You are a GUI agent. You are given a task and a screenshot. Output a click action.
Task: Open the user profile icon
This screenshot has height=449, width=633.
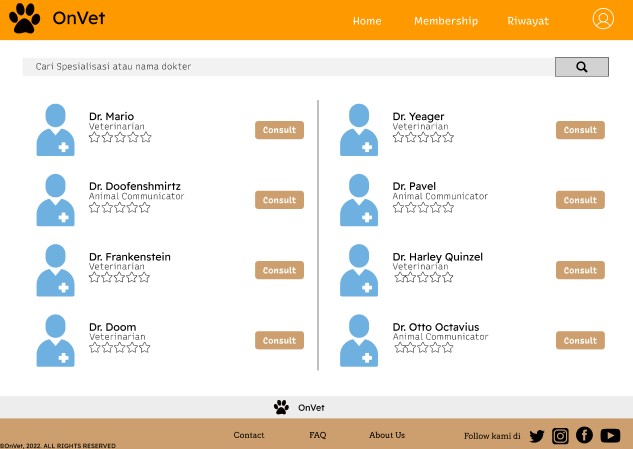coord(603,19)
